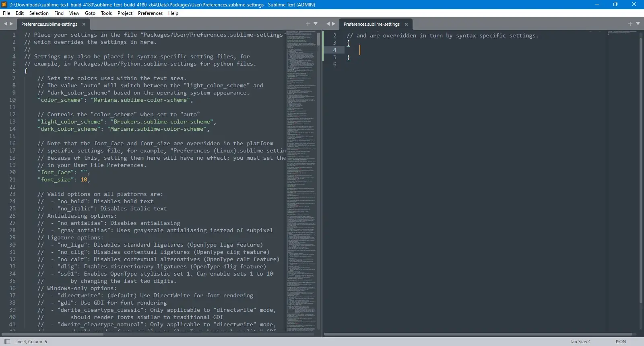This screenshot has height=346, width=644.
Task: Click the "overridden in turn" comment in right pane
Action: tap(442, 36)
